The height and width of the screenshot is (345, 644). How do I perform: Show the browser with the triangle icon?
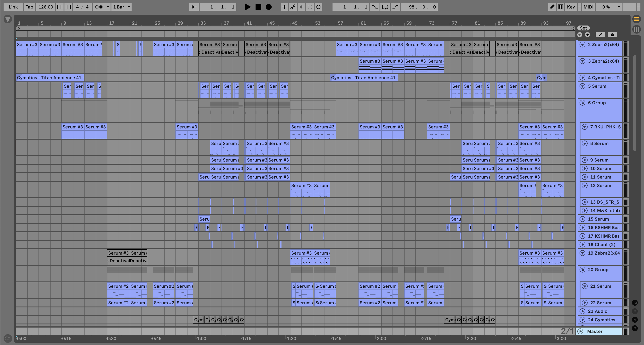tap(8, 19)
